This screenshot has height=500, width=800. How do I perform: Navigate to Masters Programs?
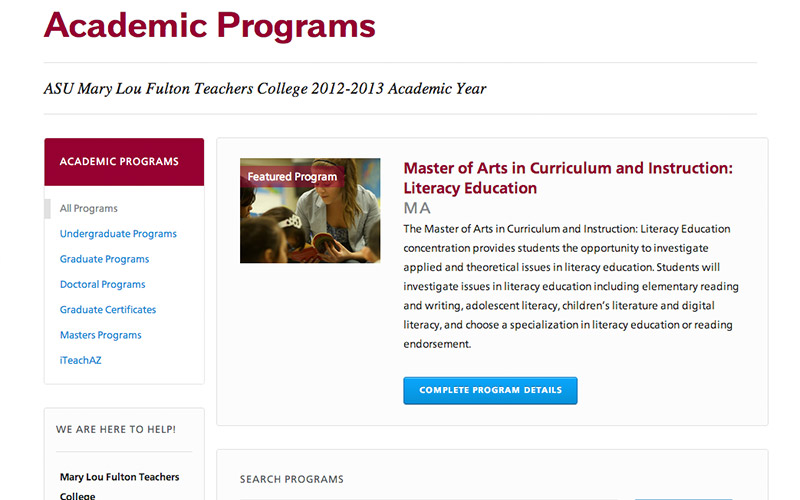(100, 335)
